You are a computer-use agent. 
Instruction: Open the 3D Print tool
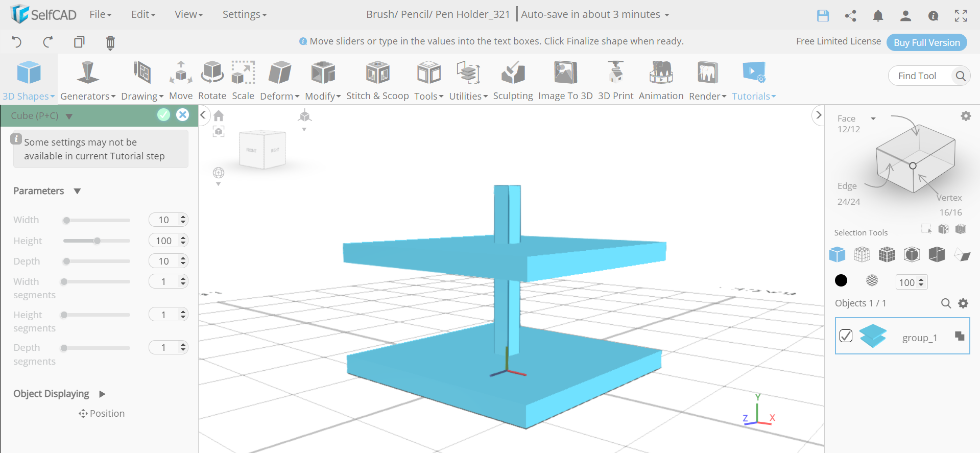(x=615, y=80)
